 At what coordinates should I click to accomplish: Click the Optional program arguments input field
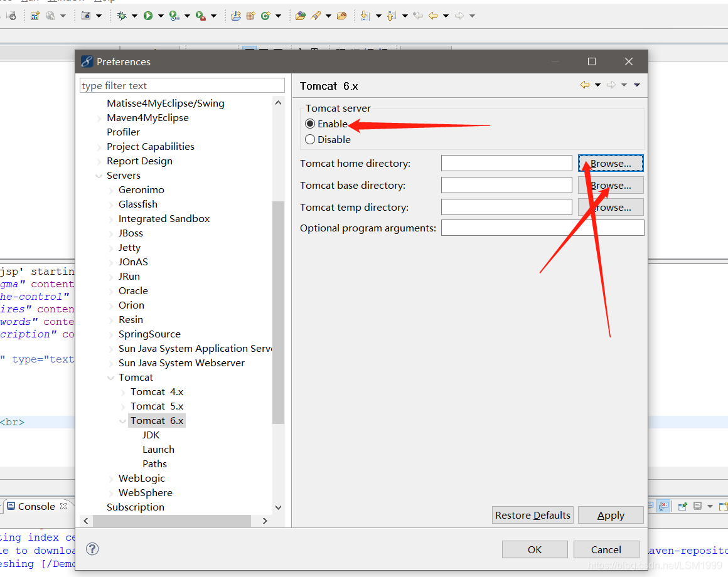click(x=542, y=228)
